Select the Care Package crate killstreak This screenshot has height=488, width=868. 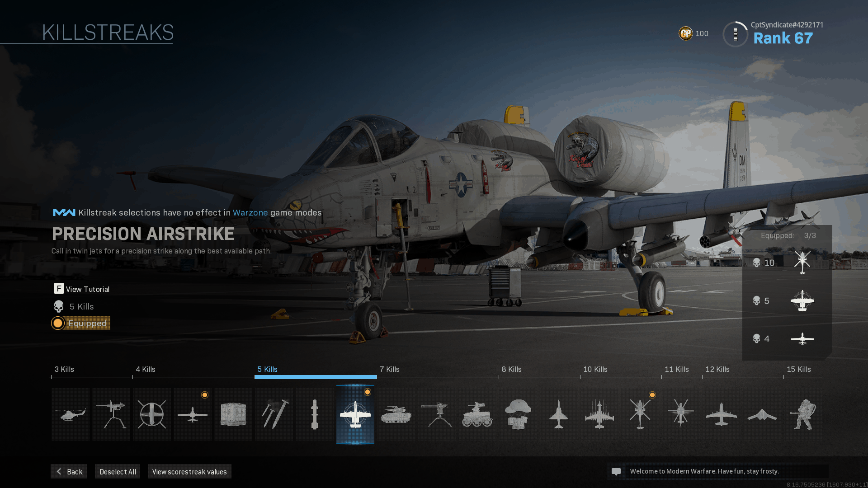pyautogui.click(x=233, y=414)
